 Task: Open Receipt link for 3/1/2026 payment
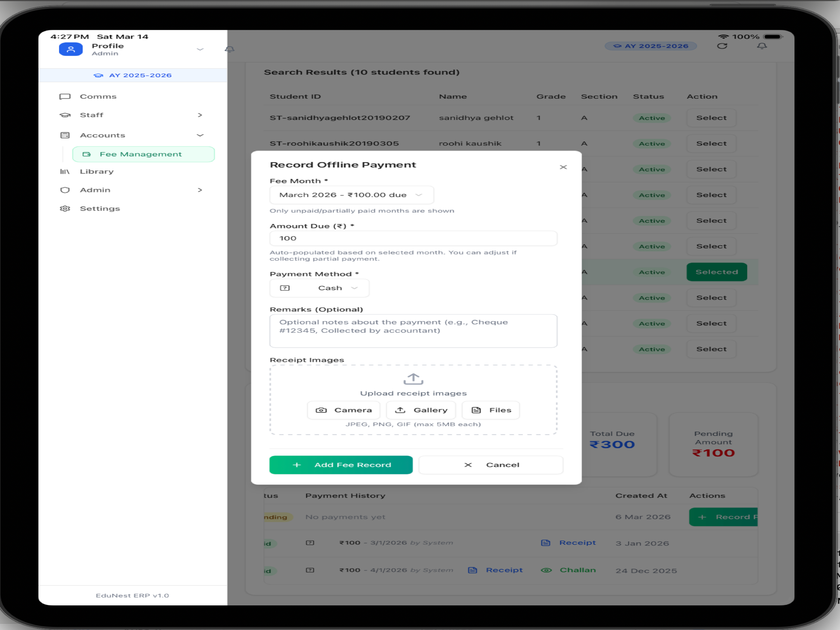(569, 543)
